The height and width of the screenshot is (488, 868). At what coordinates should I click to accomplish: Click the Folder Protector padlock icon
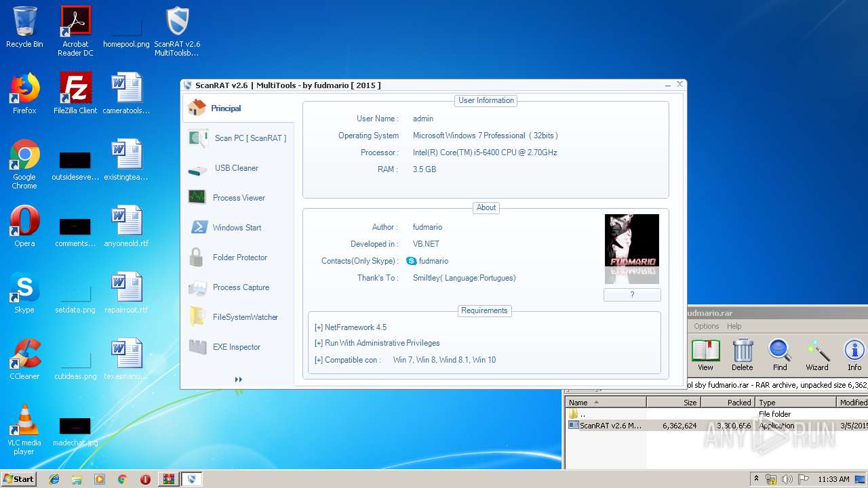click(x=197, y=258)
